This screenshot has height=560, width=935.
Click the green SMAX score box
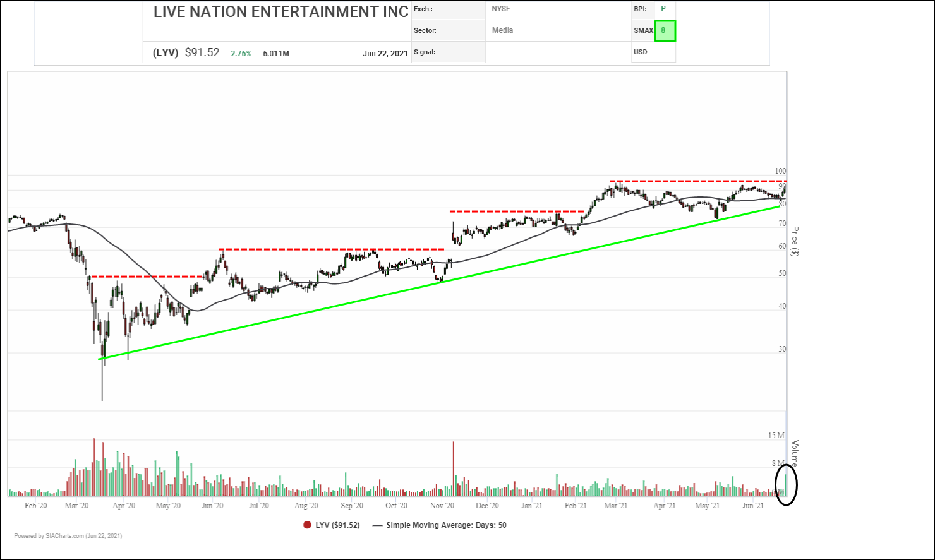(665, 31)
